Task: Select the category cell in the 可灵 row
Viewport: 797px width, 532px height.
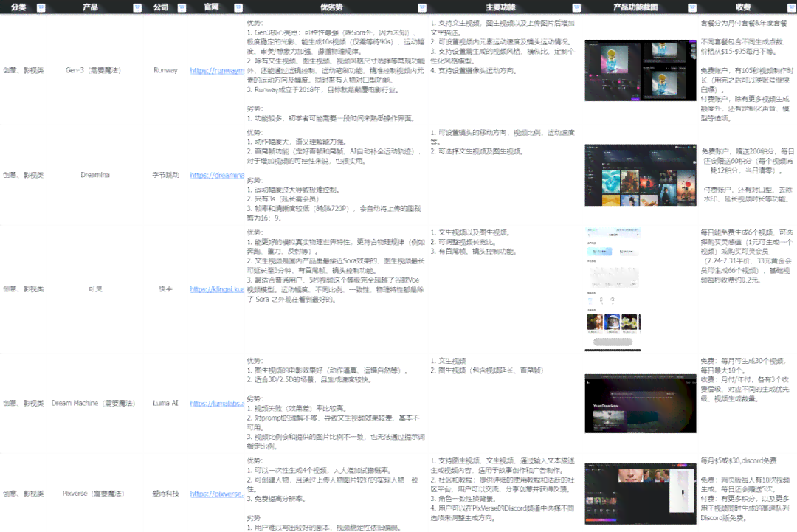Action: (24, 289)
